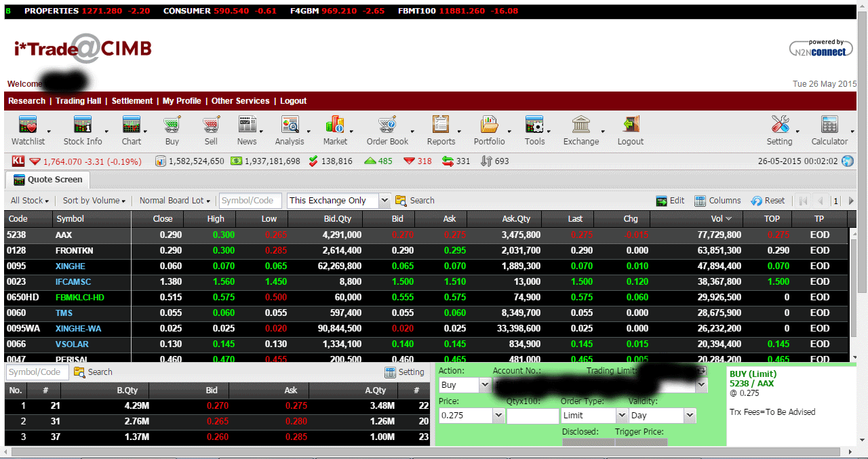Open the Validity Day dropdown
This screenshot has height=459, width=868.
(x=690, y=415)
